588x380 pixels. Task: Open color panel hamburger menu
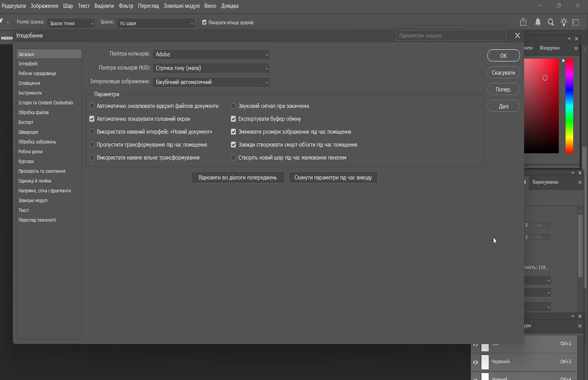577,48
